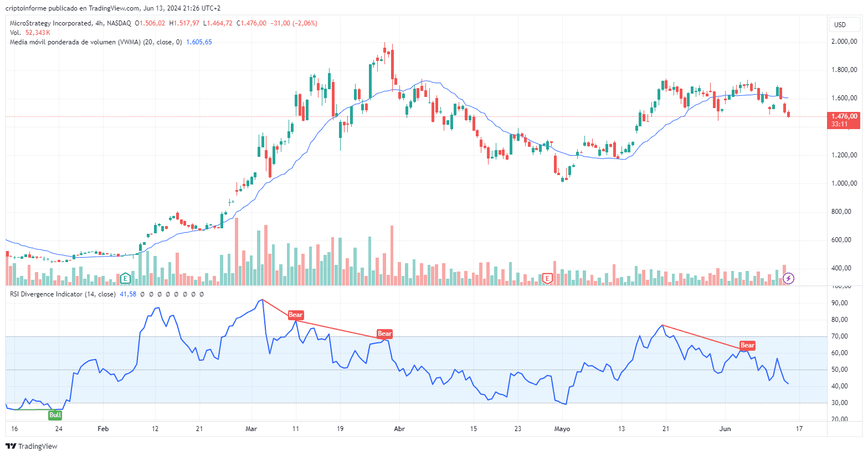Click the low price L1.464,72

(218, 23)
